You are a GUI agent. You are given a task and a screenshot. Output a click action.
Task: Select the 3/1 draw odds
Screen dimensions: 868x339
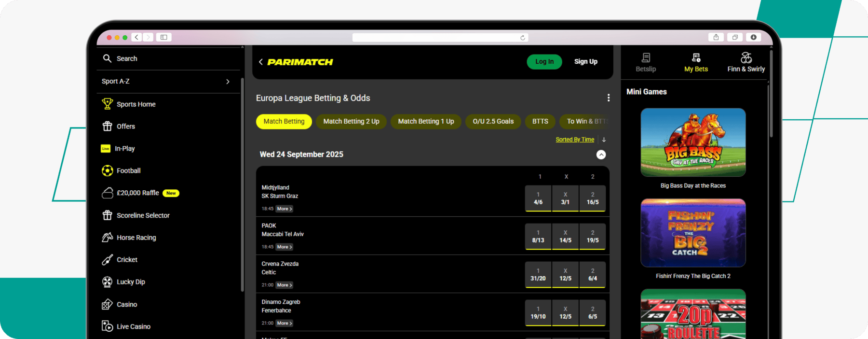point(565,198)
